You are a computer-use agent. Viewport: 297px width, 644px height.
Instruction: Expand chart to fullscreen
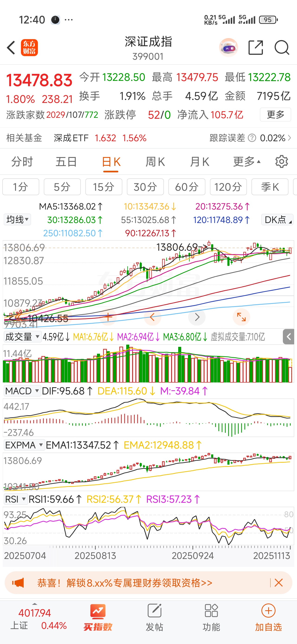tap(241, 317)
